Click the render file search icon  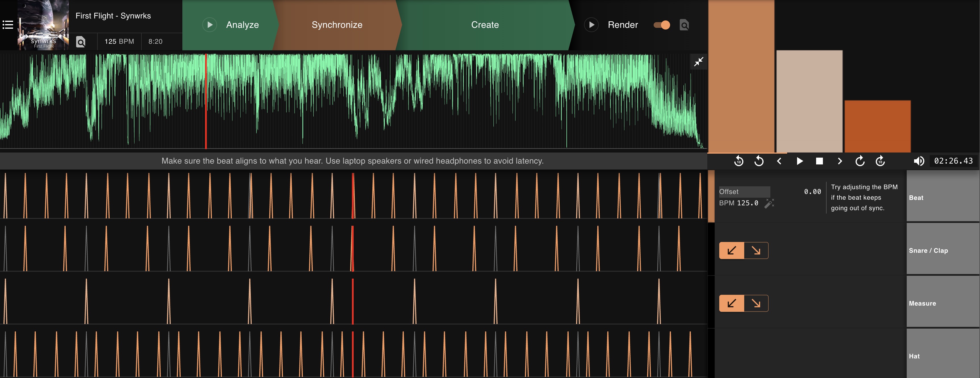tap(684, 25)
